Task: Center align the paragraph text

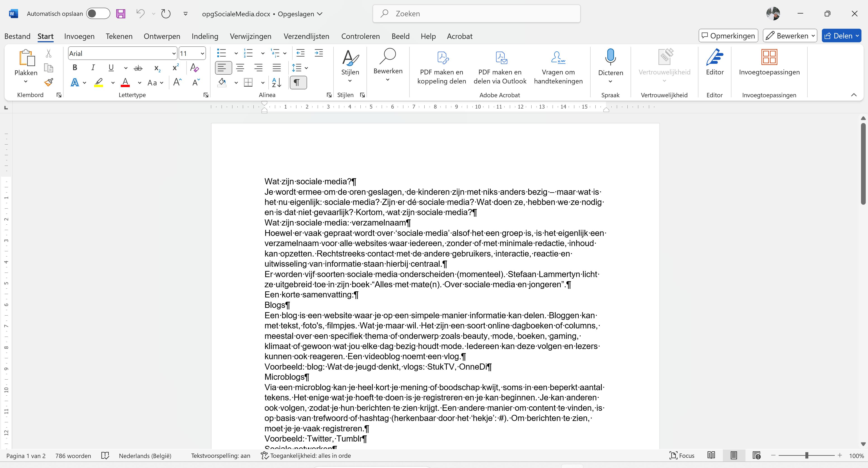Action: tap(240, 68)
